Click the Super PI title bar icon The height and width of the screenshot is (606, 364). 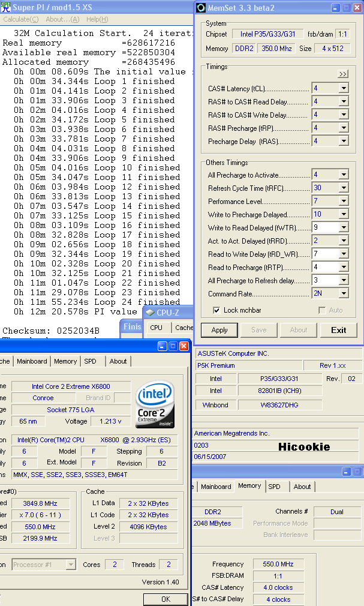pos(5,7)
